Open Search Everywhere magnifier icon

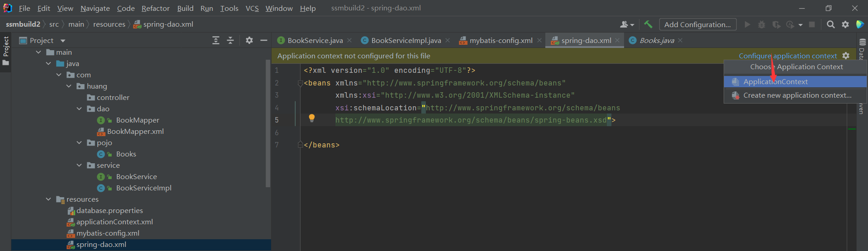(830, 24)
